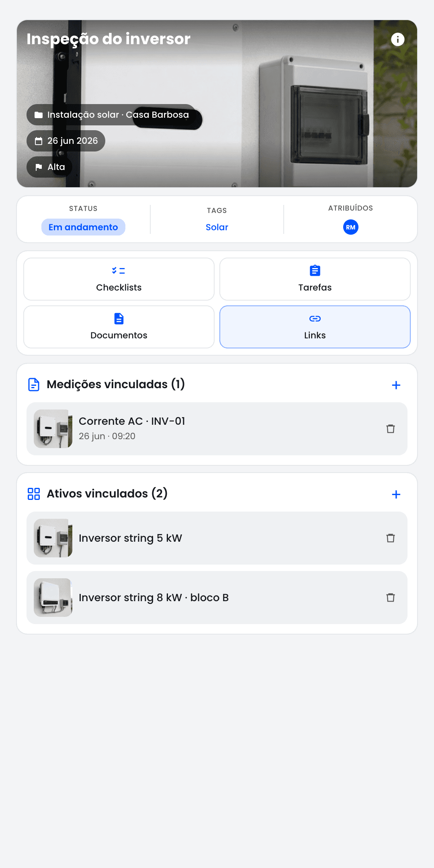Click the Medições vinculadas document icon
The height and width of the screenshot is (868, 434).
click(x=34, y=385)
